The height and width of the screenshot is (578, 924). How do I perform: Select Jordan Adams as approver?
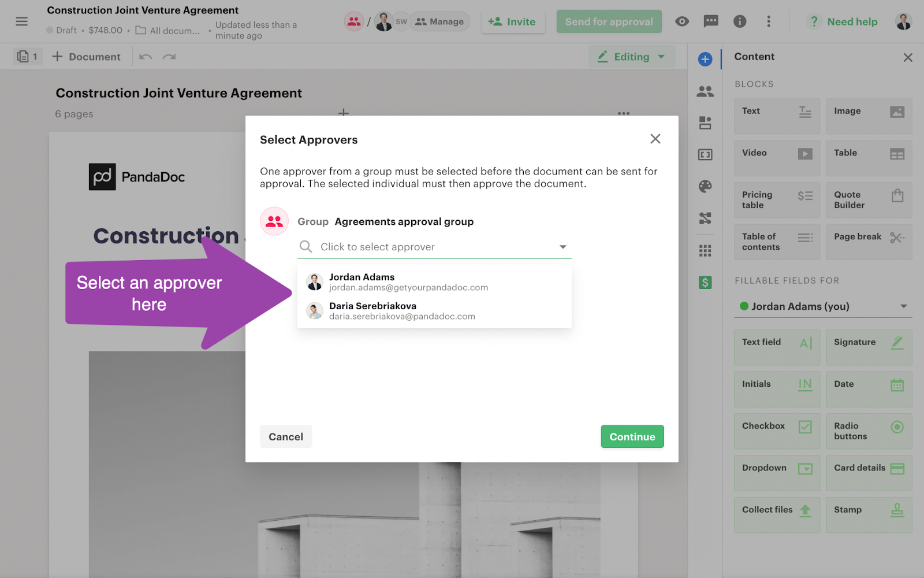(x=434, y=282)
